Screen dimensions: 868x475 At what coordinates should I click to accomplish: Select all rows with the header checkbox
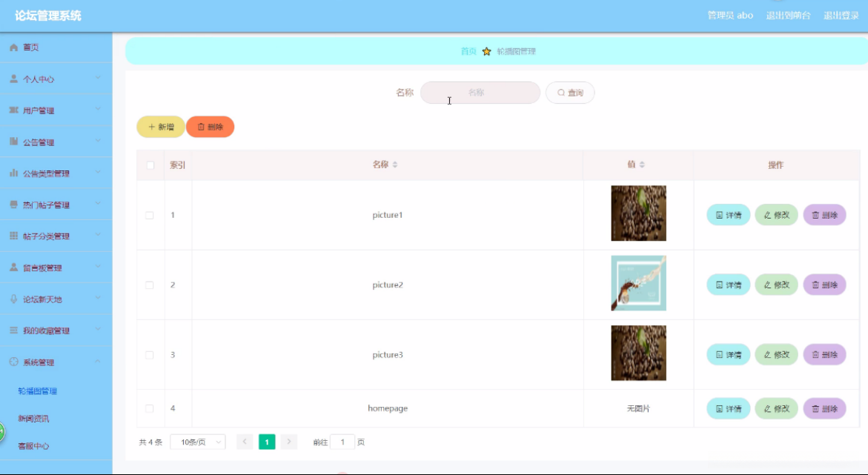150,165
